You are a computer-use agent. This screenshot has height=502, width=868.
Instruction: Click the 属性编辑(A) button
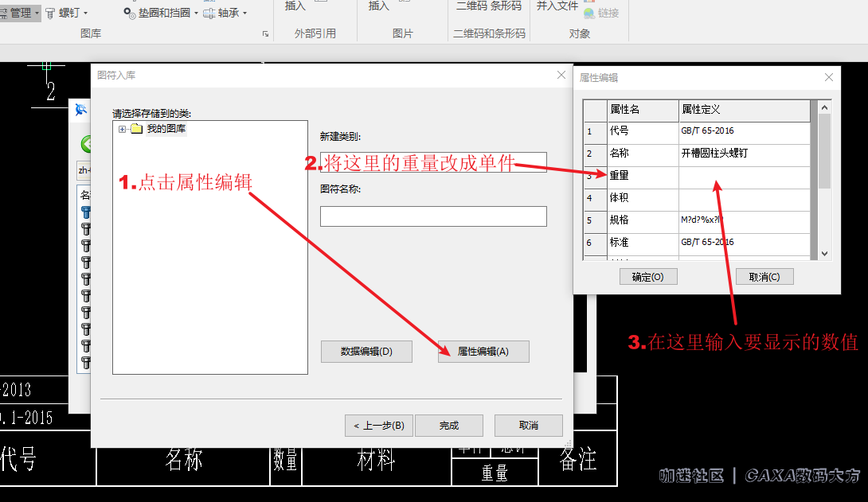[x=483, y=352]
